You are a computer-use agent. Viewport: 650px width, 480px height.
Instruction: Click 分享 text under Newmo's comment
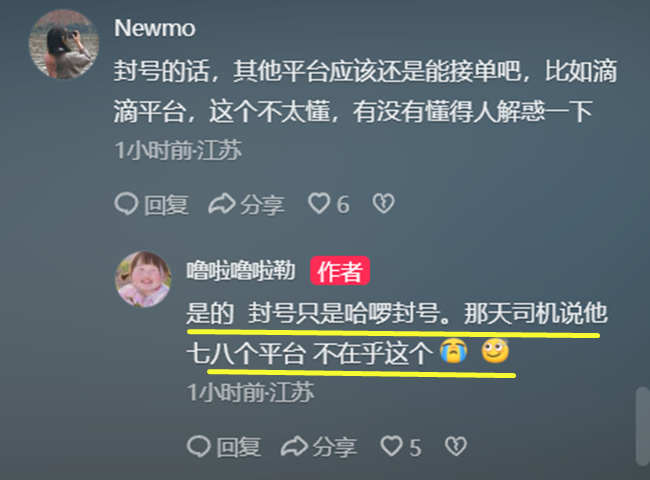coord(262,205)
